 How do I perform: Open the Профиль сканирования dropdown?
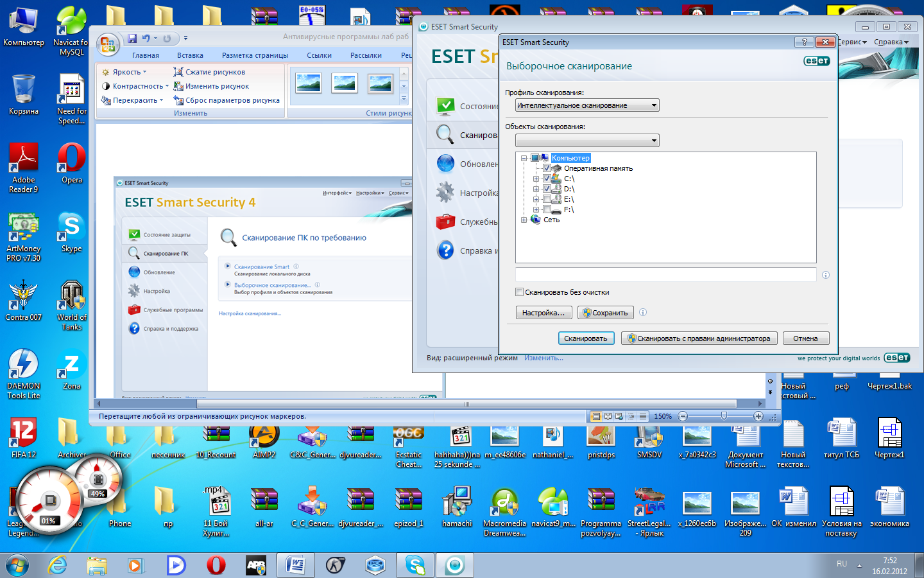587,105
